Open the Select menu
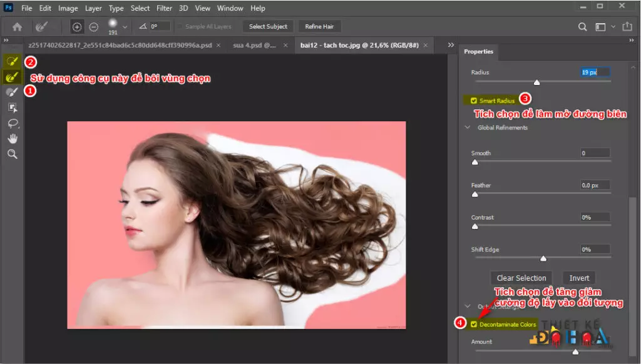Screen dimensions: 641x364 pos(140,8)
